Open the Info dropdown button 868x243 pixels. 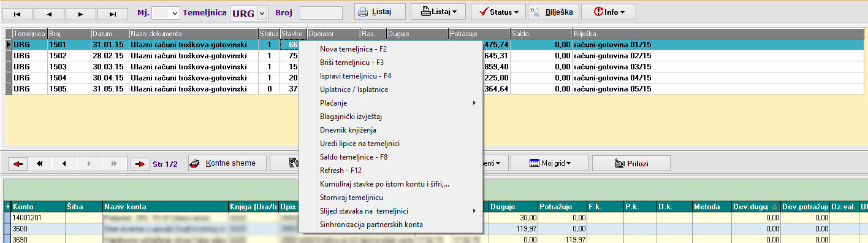click(608, 12)
